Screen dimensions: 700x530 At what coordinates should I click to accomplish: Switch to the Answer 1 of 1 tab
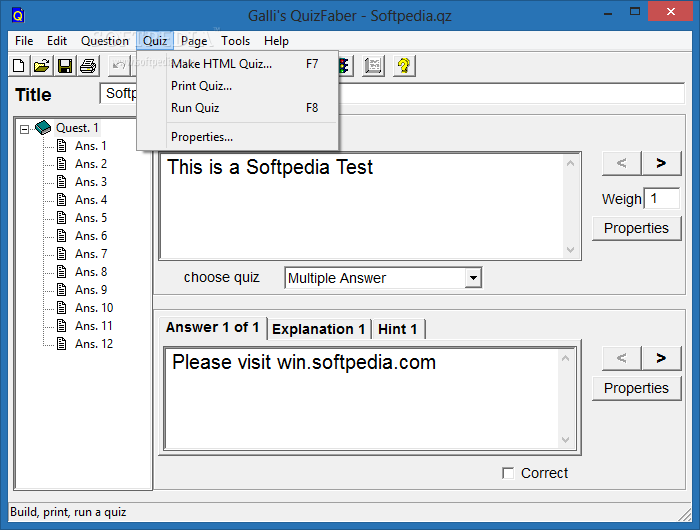pos(212,328)
